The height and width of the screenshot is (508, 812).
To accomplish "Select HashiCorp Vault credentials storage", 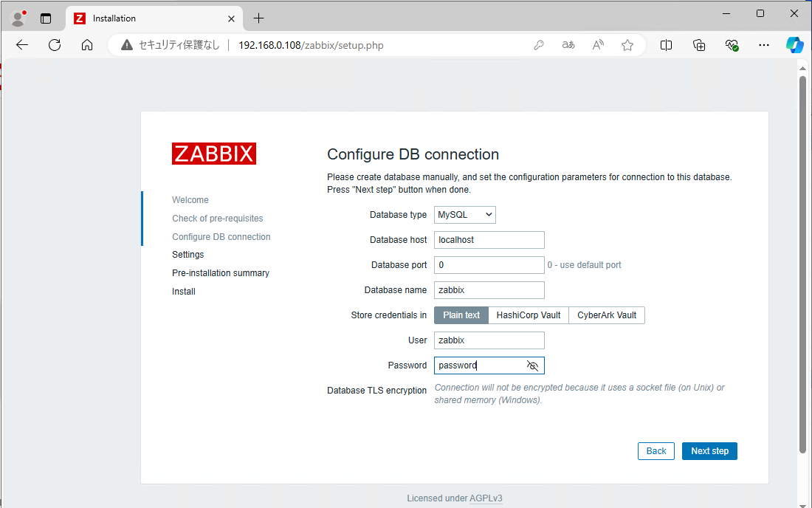I will pos(528,315).
